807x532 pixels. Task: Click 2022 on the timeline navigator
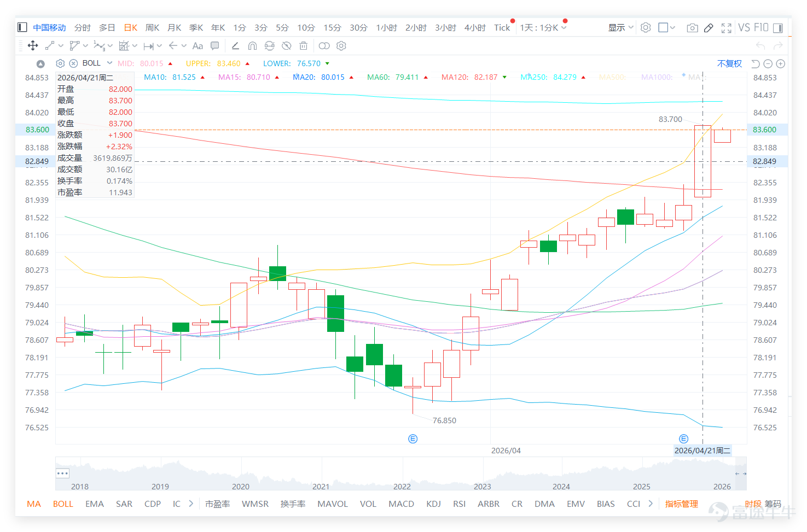click(x=402, y=486)
